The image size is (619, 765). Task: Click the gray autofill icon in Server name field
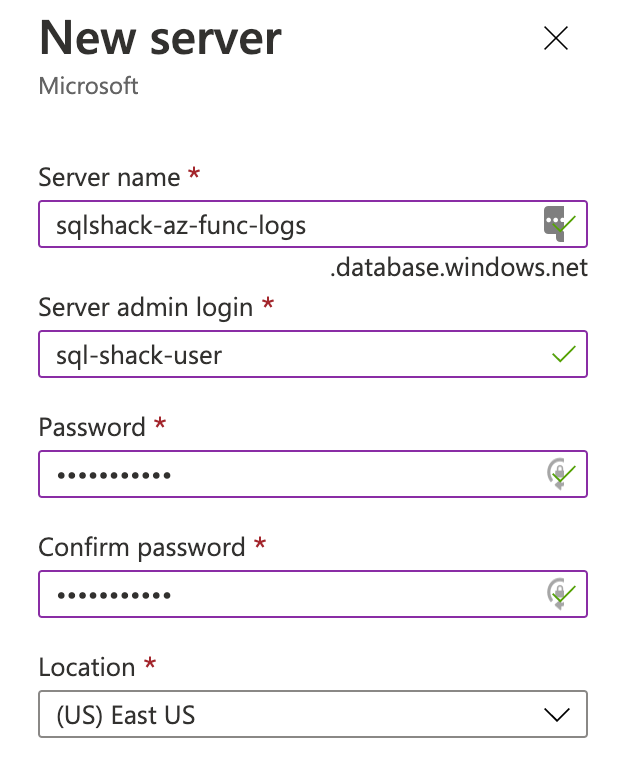pos(554,221)
